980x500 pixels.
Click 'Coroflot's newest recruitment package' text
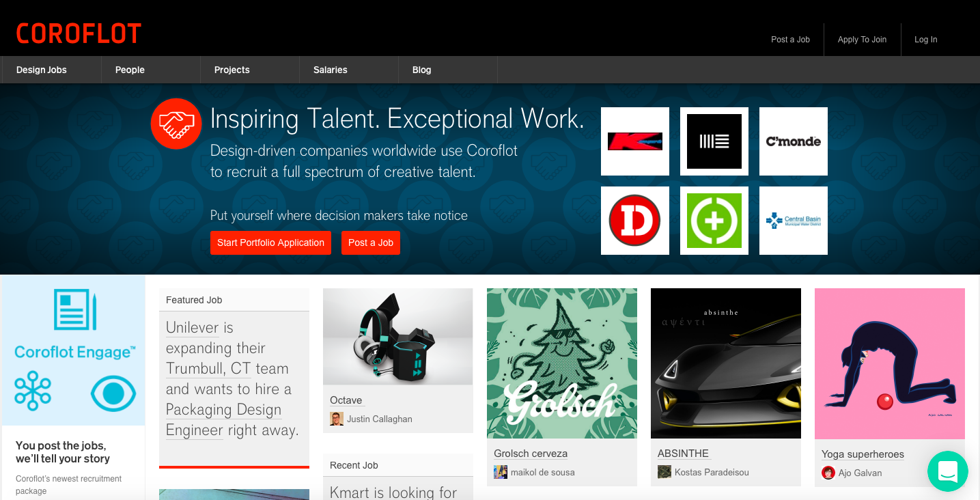[x=68, y=485]
